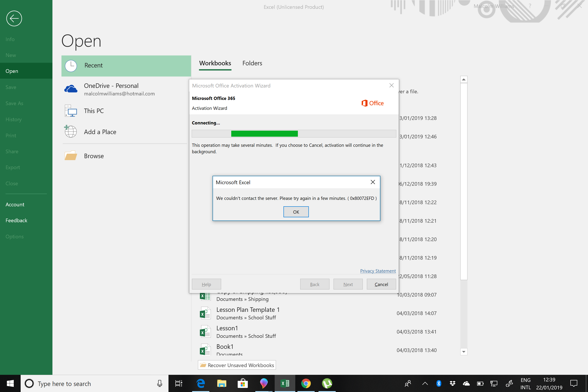
Task: Open the battery status tray icon
Action: pyautogui.click(x=480, y=383)
